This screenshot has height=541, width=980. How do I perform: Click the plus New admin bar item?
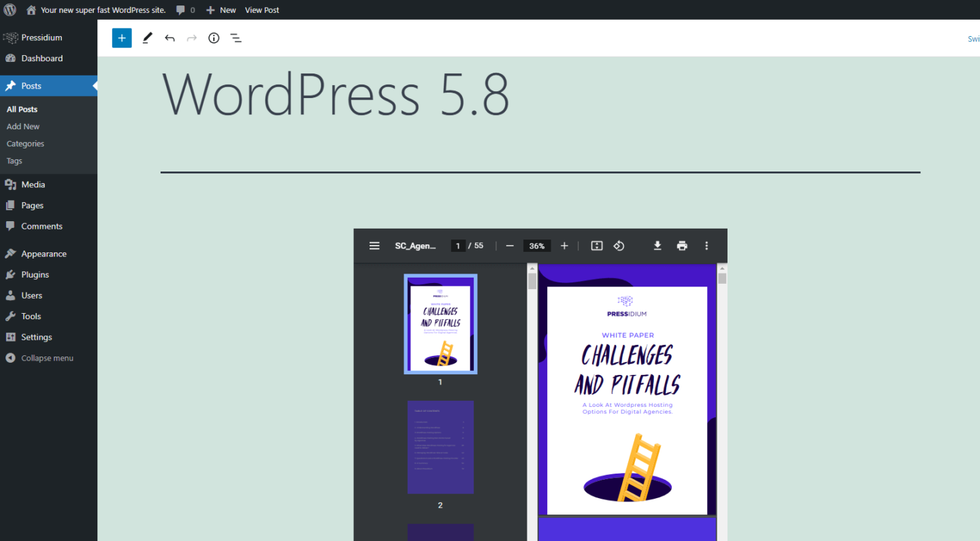[221, 10]
